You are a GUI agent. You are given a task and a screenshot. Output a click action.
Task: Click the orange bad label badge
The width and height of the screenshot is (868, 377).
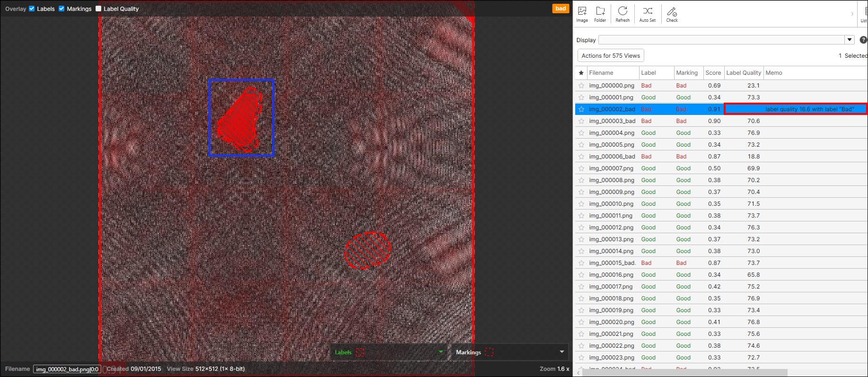pyautogui.click(x=561, y=9)
